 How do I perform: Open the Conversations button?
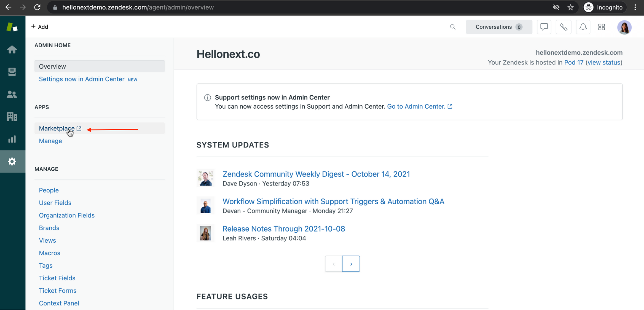coord(499,27)
